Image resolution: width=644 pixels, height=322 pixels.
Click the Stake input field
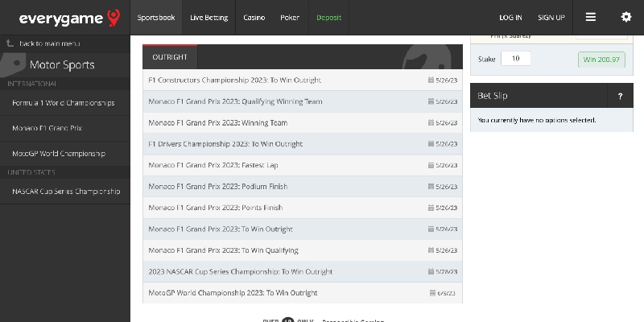point(515,59)
